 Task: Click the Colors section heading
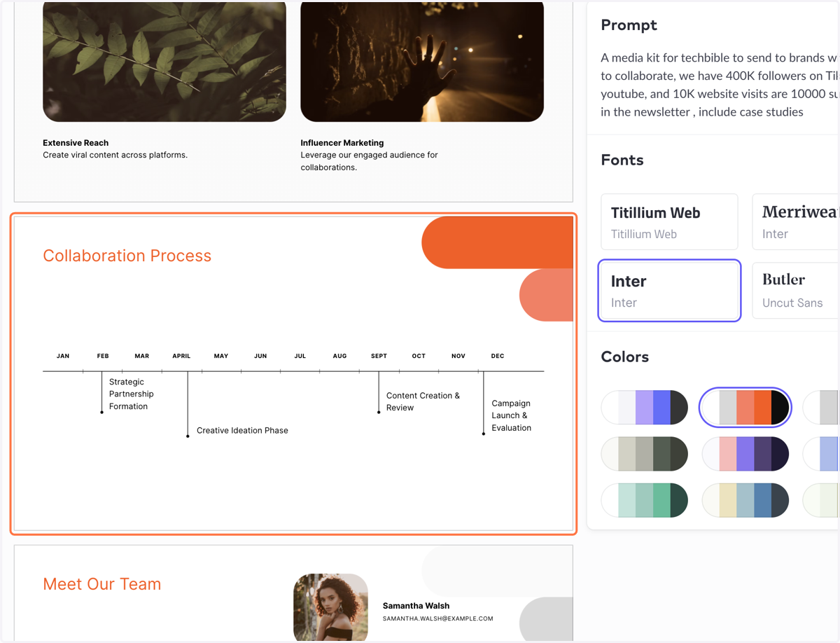coord(625,357)
